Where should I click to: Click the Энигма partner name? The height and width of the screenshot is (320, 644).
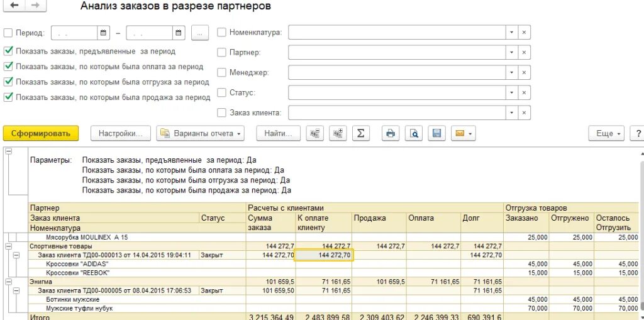click(41, 282)
